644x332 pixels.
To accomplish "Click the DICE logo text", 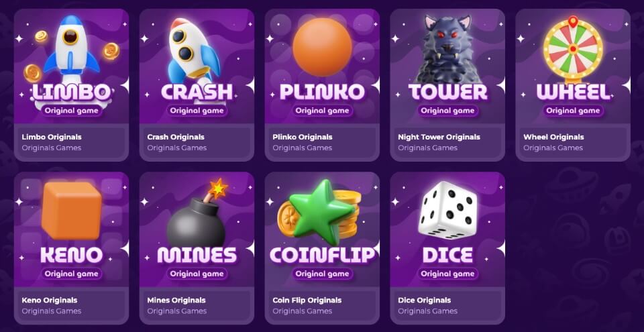I will [447, 255].
